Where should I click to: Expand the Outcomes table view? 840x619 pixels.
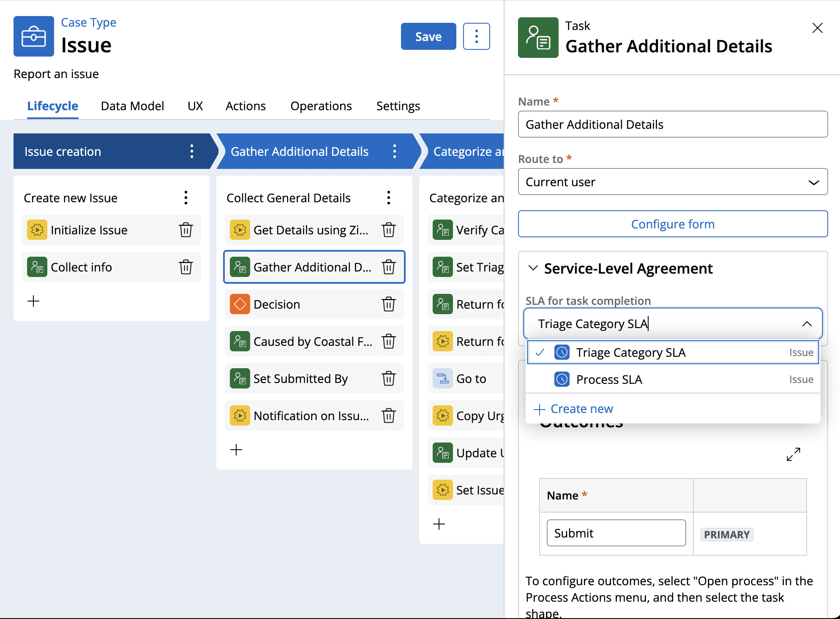point(793,454)
